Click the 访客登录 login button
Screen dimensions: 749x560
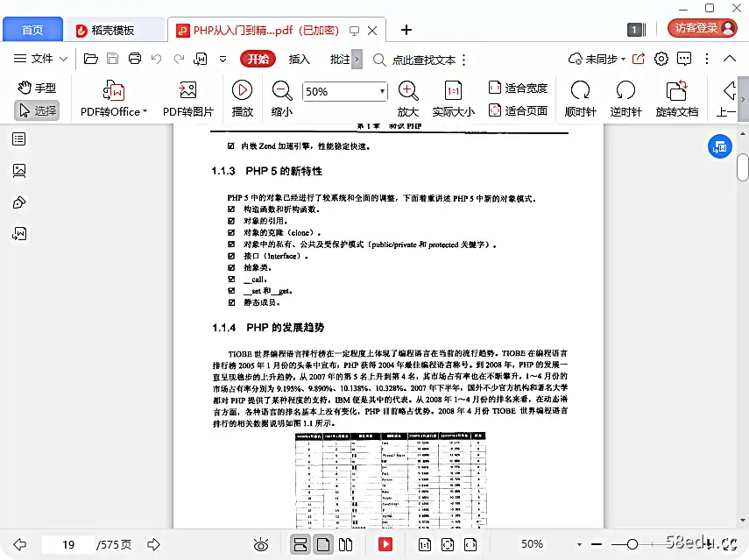[703, 28]
